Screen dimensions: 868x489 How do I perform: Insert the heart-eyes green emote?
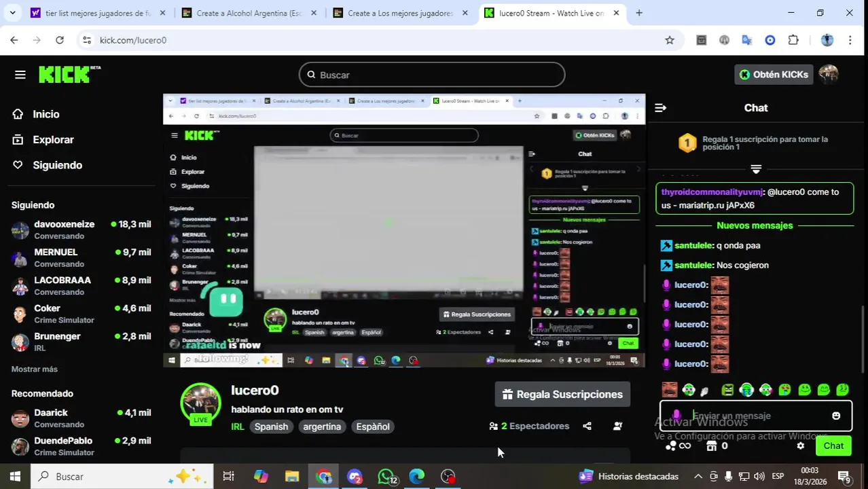point(785,390)
